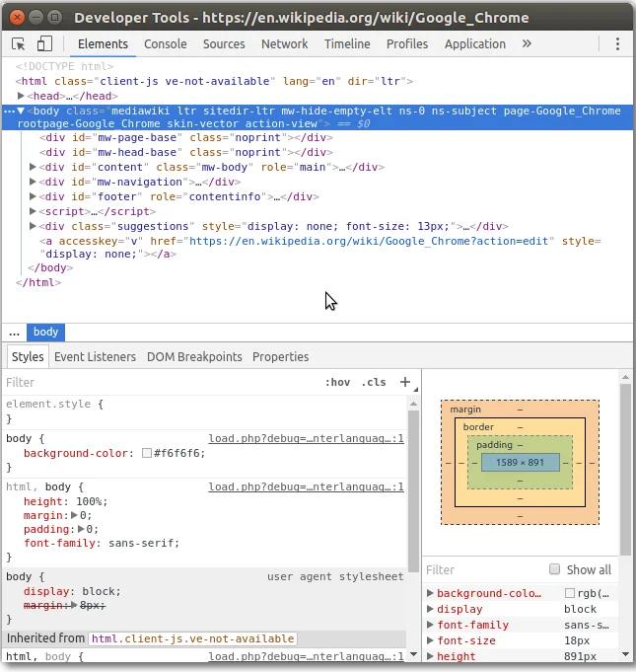Open the DevTools three-dot customize menu

pyautogui.click(x=617, y=43)
